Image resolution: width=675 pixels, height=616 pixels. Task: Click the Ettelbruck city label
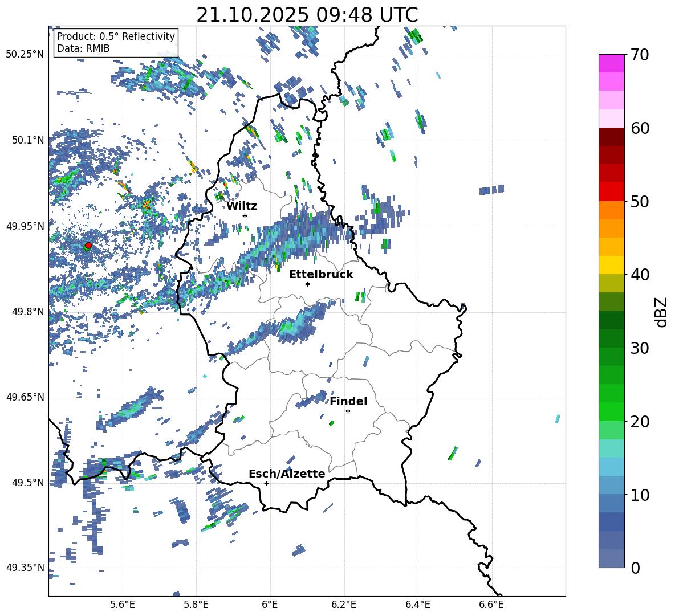click(x=321, y=275)
